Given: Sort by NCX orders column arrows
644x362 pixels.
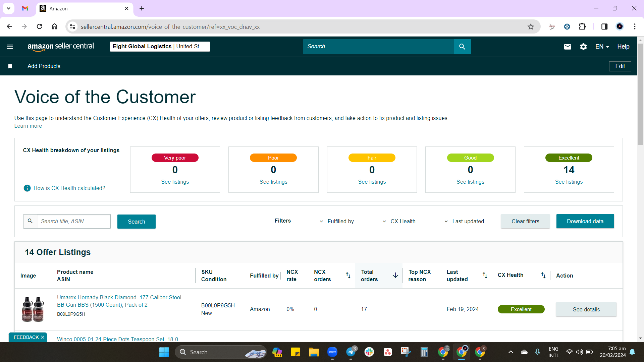Looking at the screenshot, I should coord(348,275).
